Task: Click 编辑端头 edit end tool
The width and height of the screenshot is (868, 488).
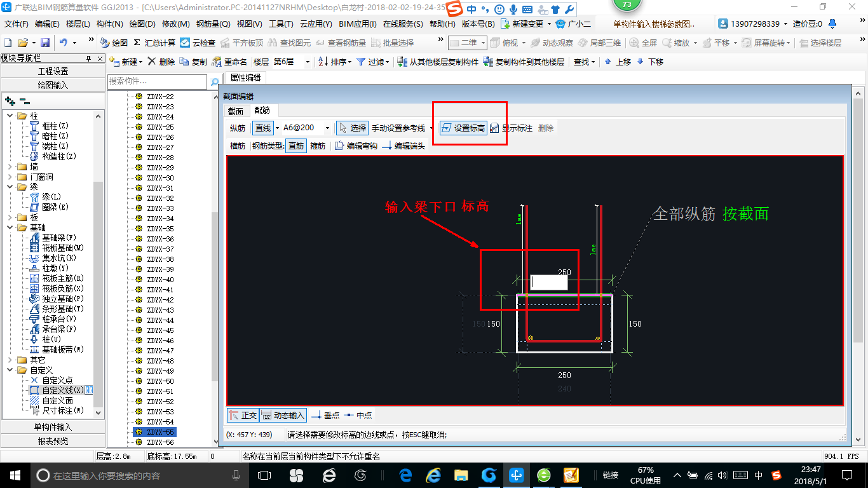Action: (x=403, y=146)
